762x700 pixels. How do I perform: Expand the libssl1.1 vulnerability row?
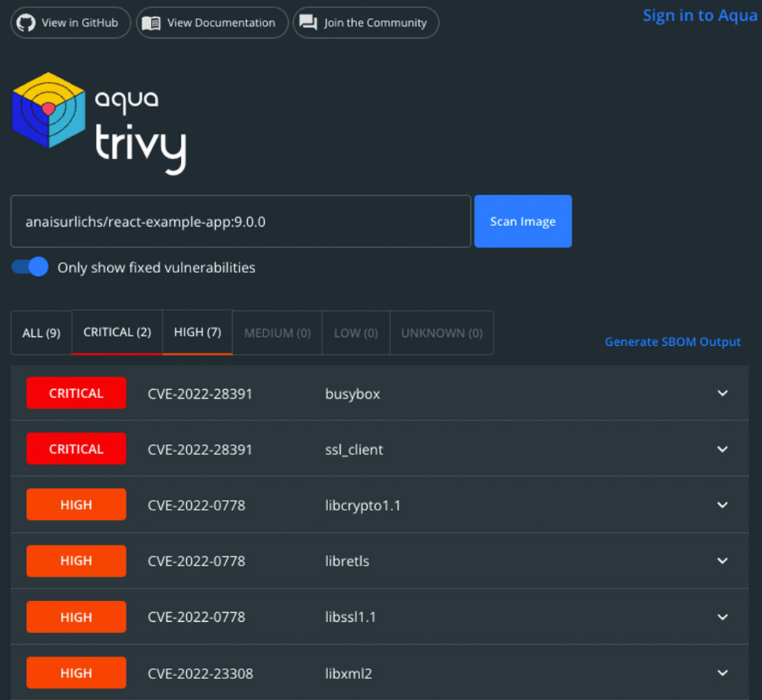[x=722, y=617]
